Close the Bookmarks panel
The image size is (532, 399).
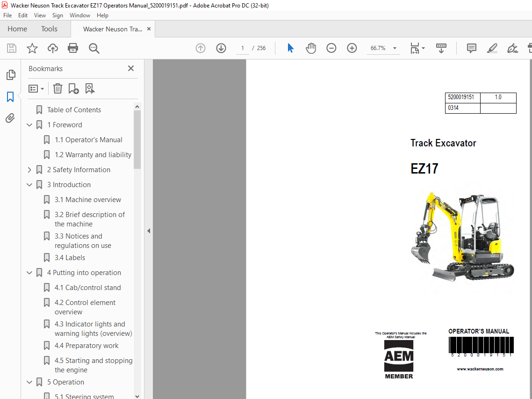(x=130, y=68)
